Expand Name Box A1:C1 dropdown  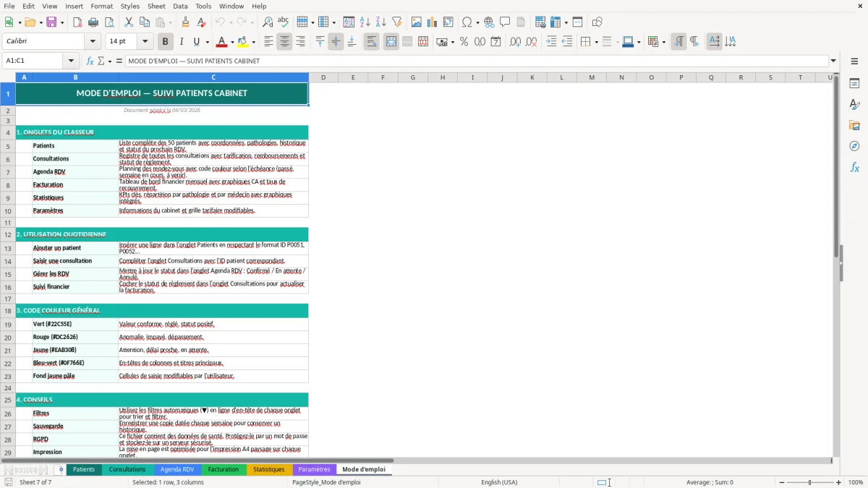70,61
